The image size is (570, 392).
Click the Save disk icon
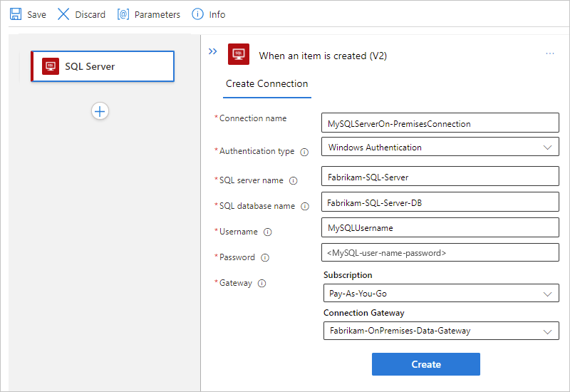[15, 14]
